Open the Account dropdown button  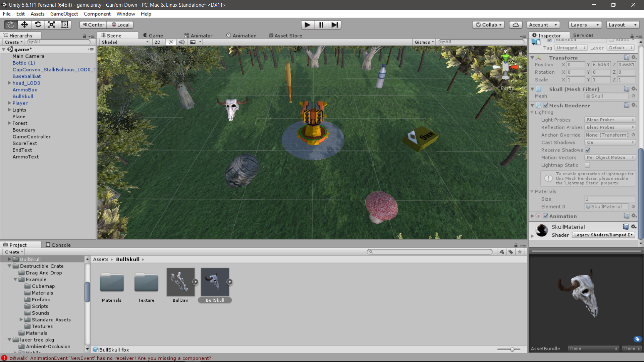point(543,24)
